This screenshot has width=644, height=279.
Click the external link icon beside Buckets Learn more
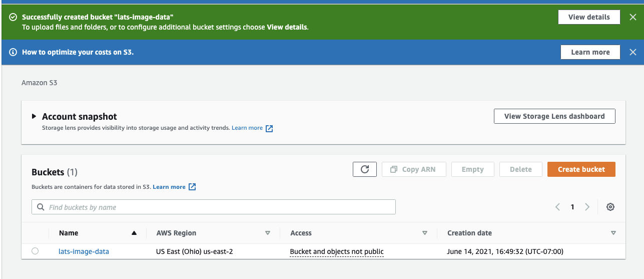192,187
